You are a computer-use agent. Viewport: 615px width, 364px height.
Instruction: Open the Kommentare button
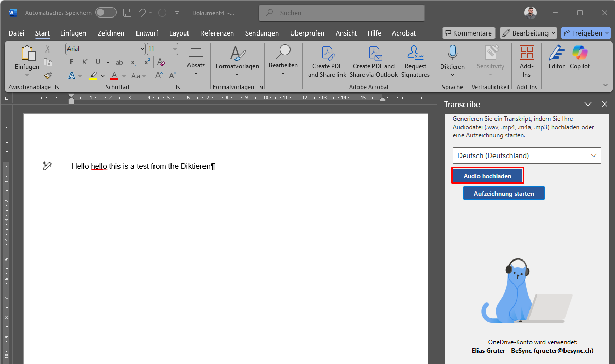(469, 33)
